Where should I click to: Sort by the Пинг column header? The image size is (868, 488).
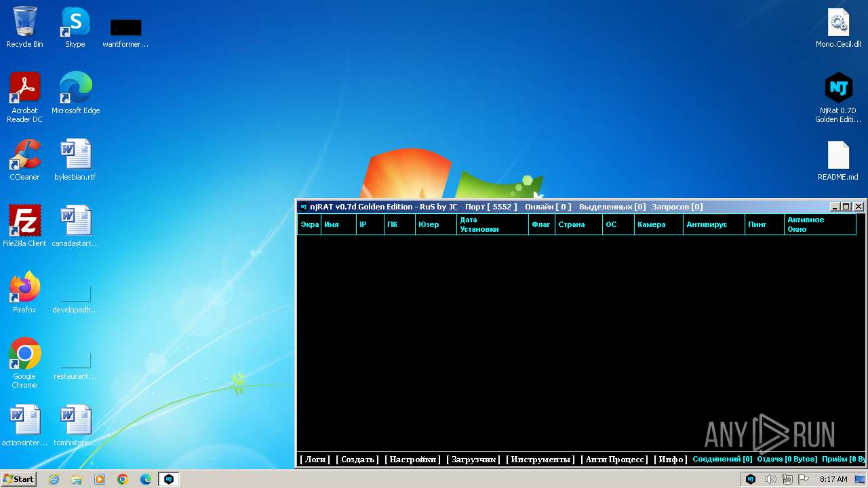coord(764,224)
